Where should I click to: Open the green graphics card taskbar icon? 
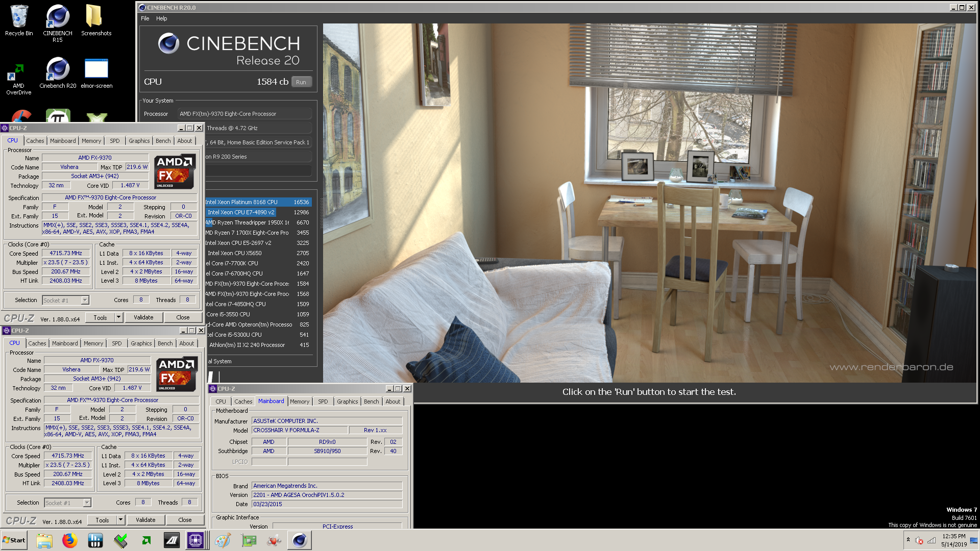click(x=249, y=540)
